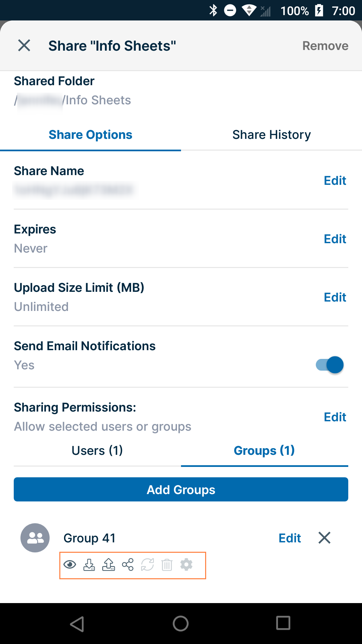Image resolution: width=362 pixels, height=644 pixels.
Task: Switch to the Share History tab
Action: click(271, 135)
